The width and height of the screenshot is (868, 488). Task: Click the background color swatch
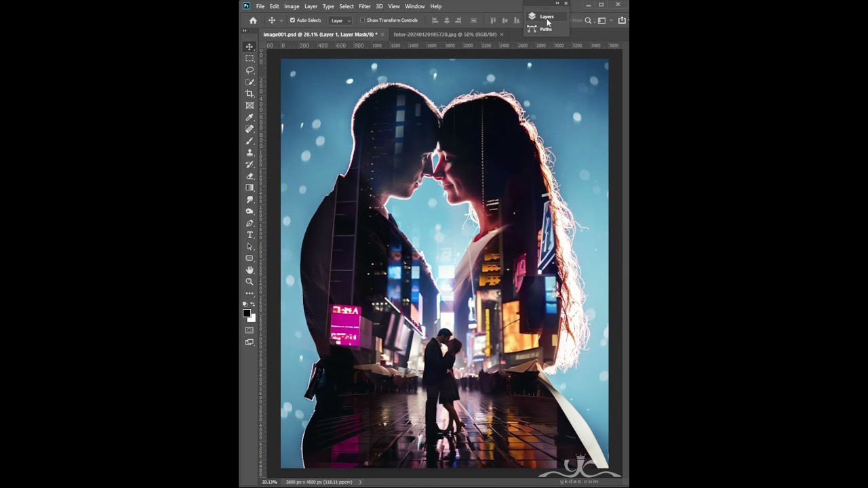254,319
